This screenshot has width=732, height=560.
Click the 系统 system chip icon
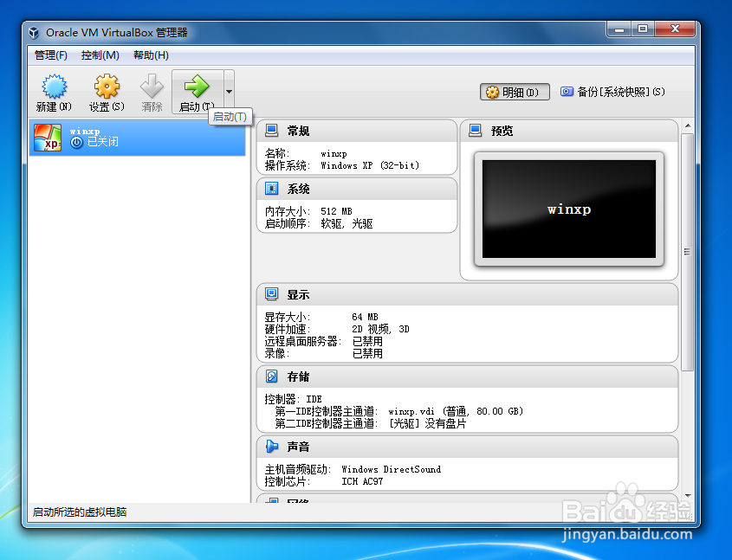coord(272,189)
